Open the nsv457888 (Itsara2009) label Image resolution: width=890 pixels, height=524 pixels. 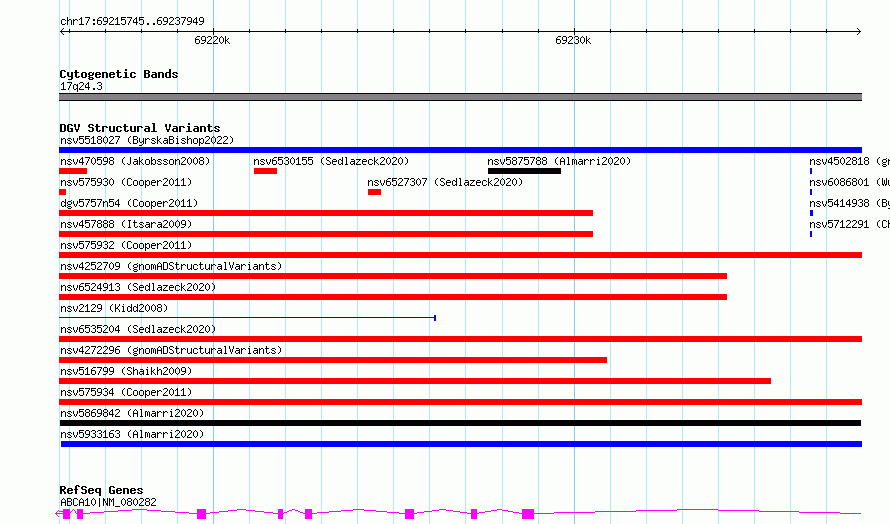pyautogui.click(x=126, y=224)
